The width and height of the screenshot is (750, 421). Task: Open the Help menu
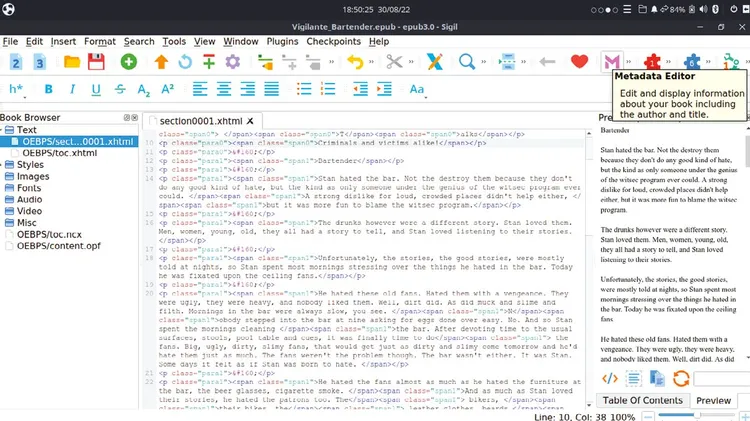pos(379,42)
